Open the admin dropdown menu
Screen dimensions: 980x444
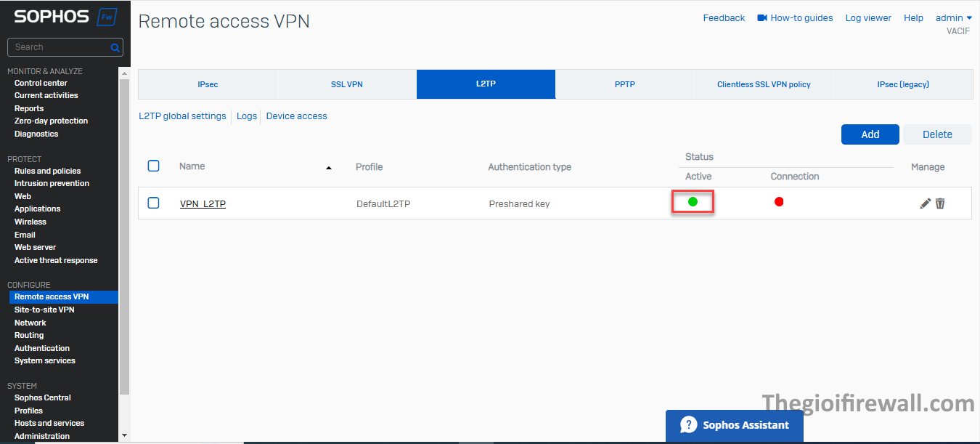pyautogui.click(x=953, y=17)
